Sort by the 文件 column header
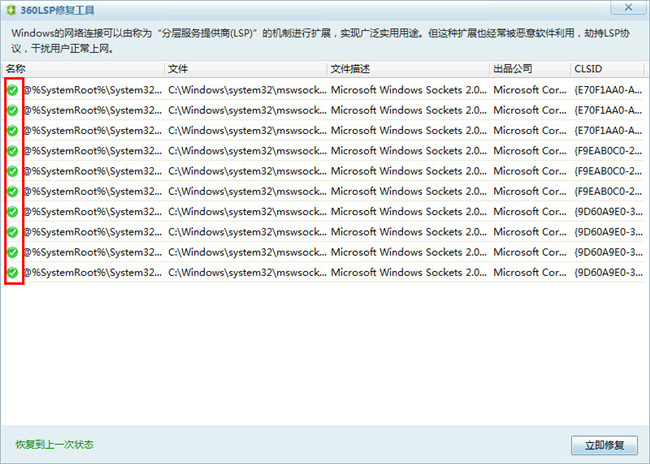The image size is (650, 464). (x=246, y=69)
